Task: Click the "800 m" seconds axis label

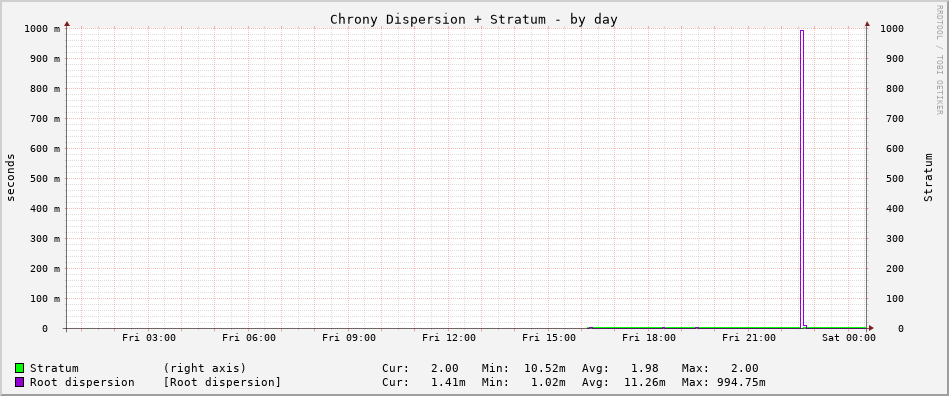Action: (45, 88)
